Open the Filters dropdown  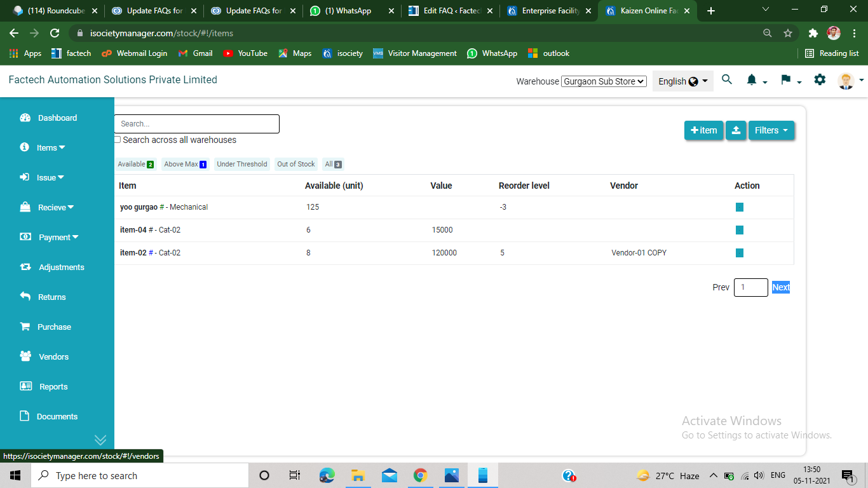point(771,130)
